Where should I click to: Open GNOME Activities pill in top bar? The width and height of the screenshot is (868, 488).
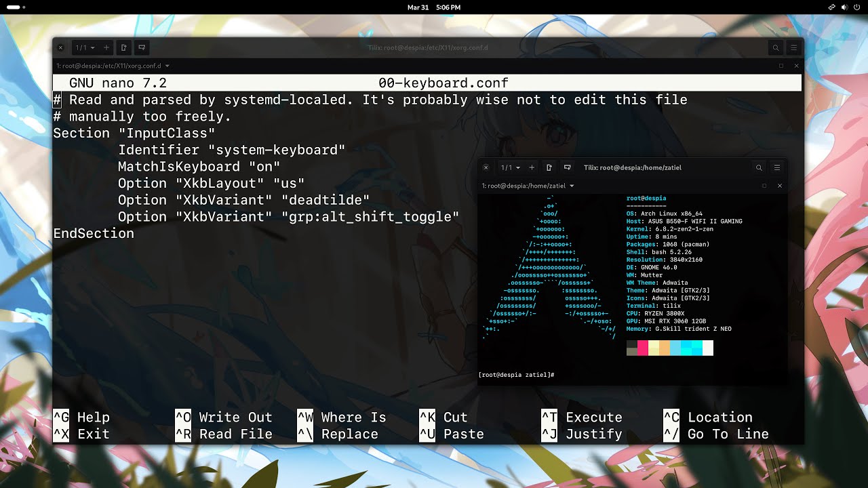[16, 7]
